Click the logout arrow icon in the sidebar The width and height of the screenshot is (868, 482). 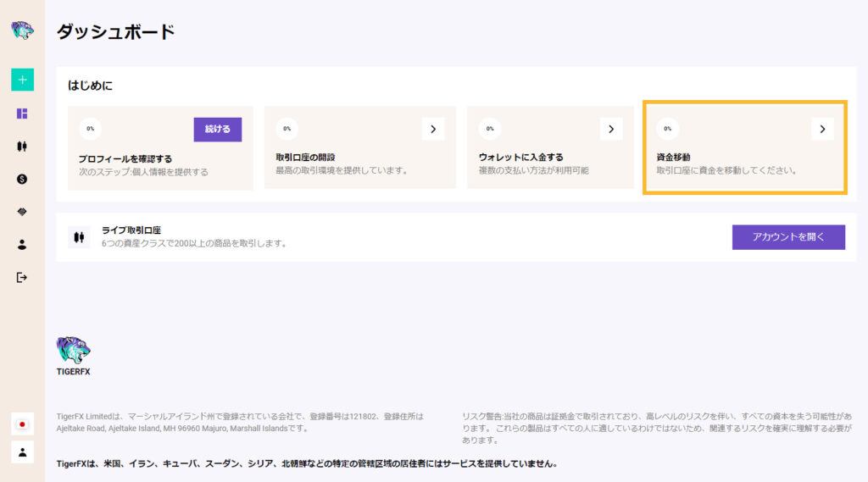22,277
